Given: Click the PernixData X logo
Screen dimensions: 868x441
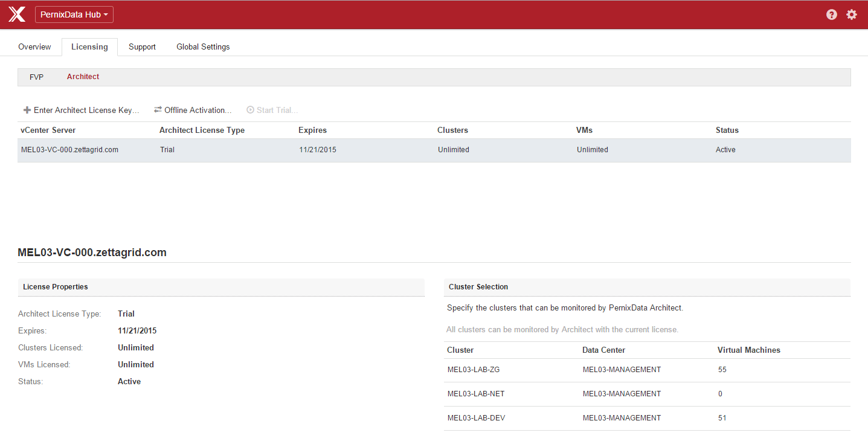Looking at the screenshot, I should 17,14.
